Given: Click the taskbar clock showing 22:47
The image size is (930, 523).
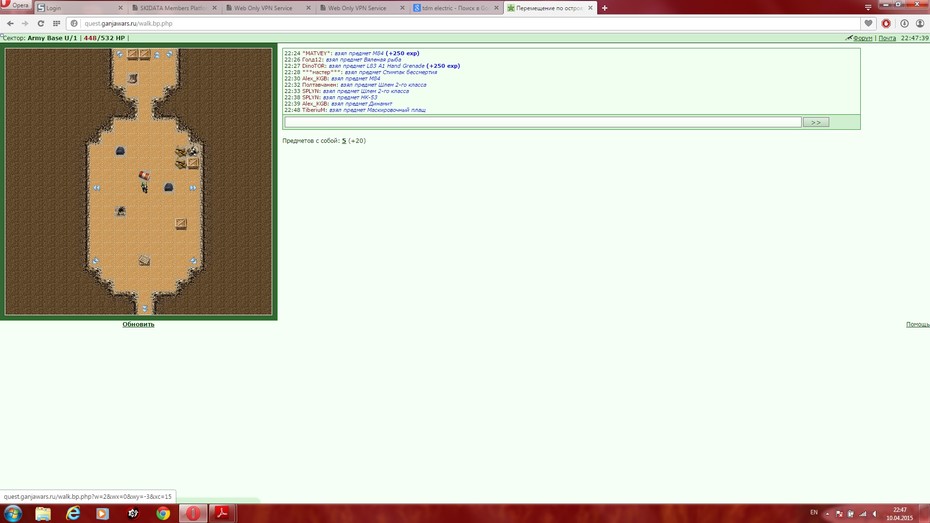Looking at the screenshot, I should [x=900, y=514].
